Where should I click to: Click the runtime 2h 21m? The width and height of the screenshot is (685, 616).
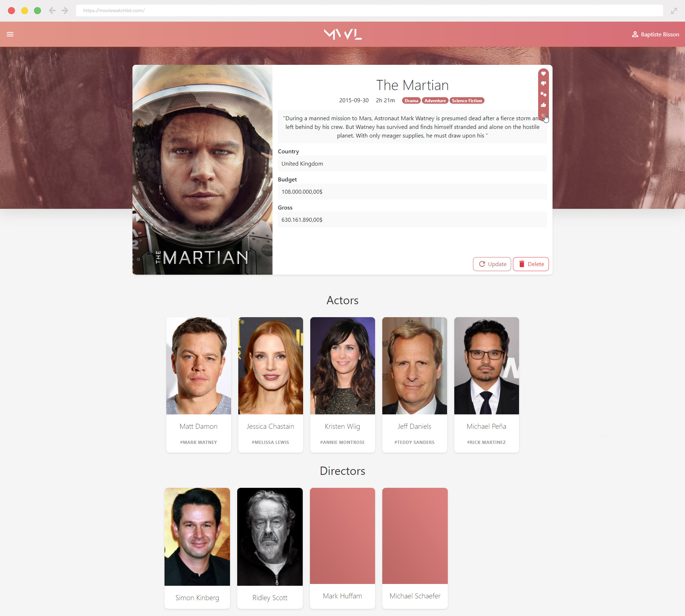point(385,100)
